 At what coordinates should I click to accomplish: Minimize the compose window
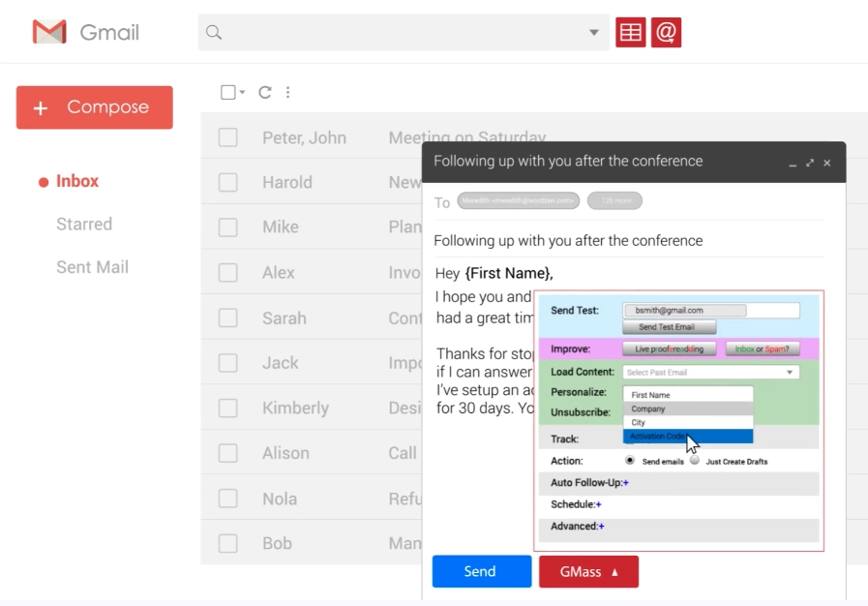[x=793, y=164]
